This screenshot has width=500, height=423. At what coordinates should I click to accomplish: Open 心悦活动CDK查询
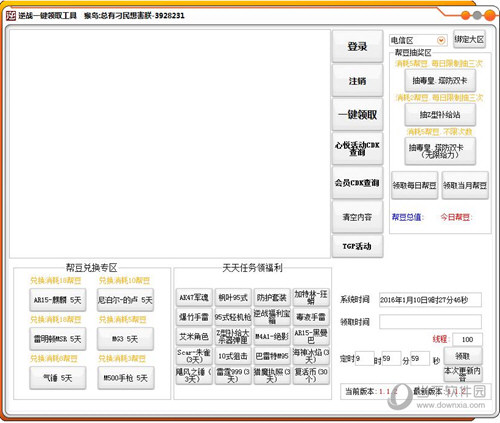point(357,149)
